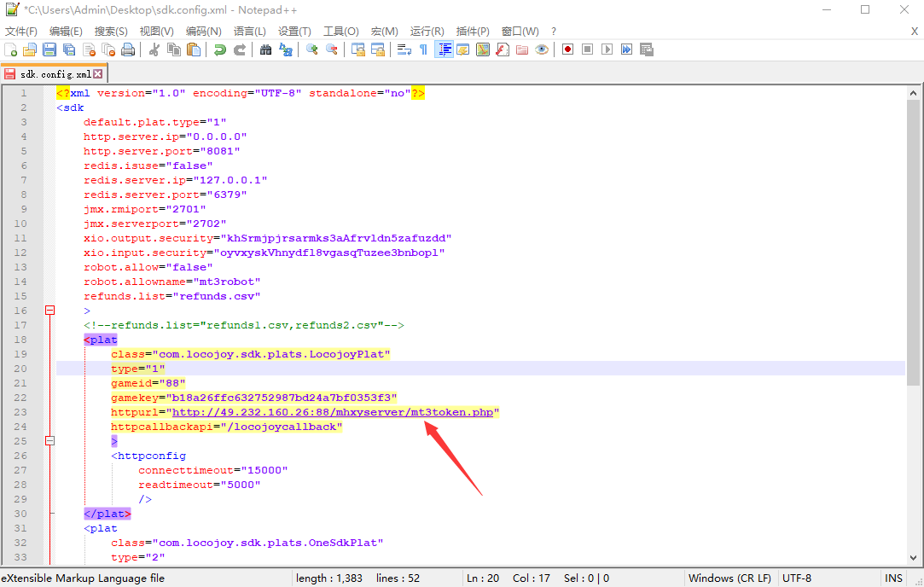Open the 插件(P) menu

click(x=473, y=32)
